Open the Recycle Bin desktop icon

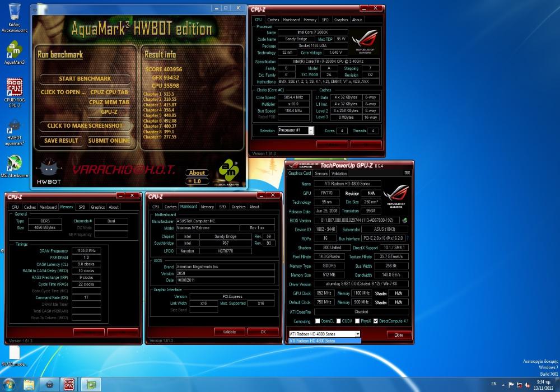(15, 18)
